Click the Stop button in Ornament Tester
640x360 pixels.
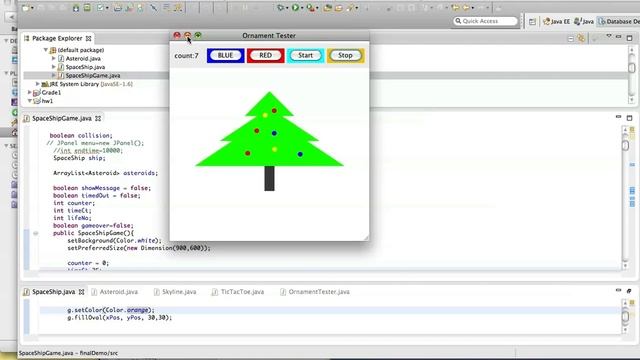click(x=345, y=56)
